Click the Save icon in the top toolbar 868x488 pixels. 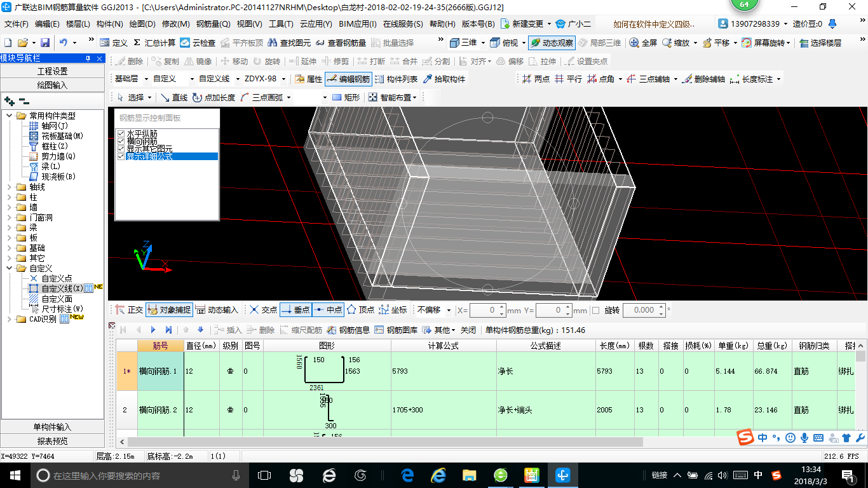45,43
